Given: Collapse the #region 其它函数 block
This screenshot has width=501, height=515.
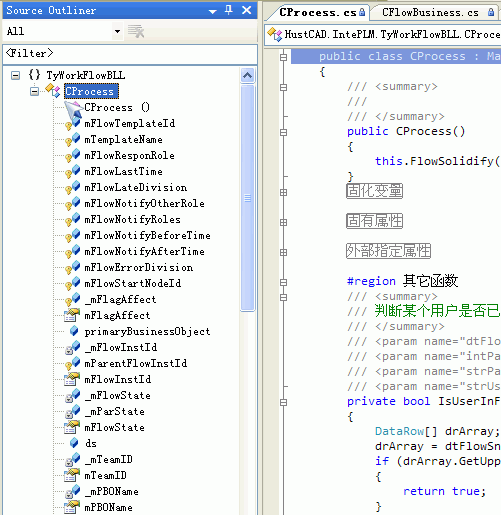Looking at the screenshot, I should tap(283, 282).
